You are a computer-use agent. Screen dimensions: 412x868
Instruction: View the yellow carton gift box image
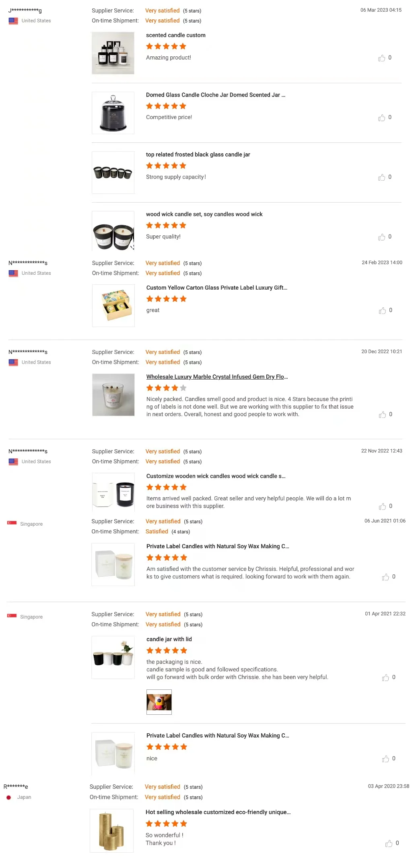[x=113, y=306]
